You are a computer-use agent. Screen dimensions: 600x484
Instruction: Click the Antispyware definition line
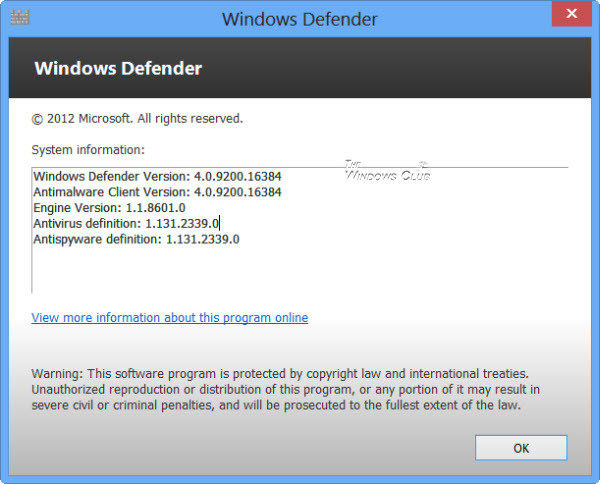[136, 240]
